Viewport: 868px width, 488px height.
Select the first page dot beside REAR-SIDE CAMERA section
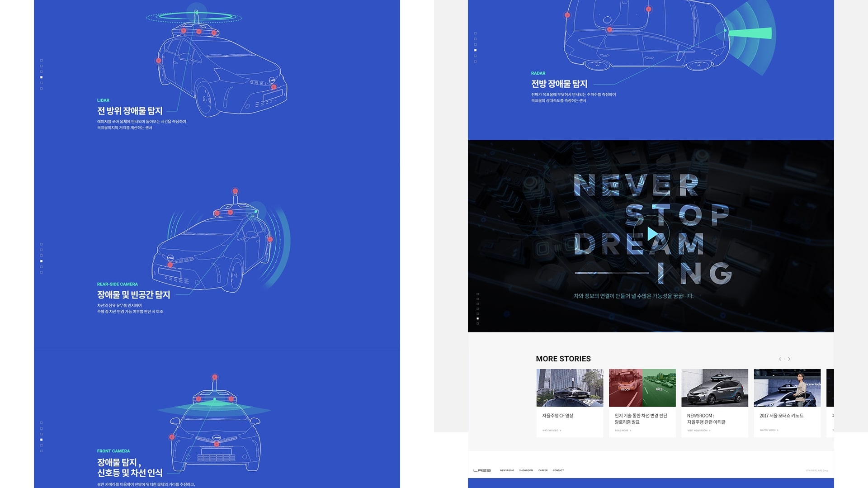point(42,244)
